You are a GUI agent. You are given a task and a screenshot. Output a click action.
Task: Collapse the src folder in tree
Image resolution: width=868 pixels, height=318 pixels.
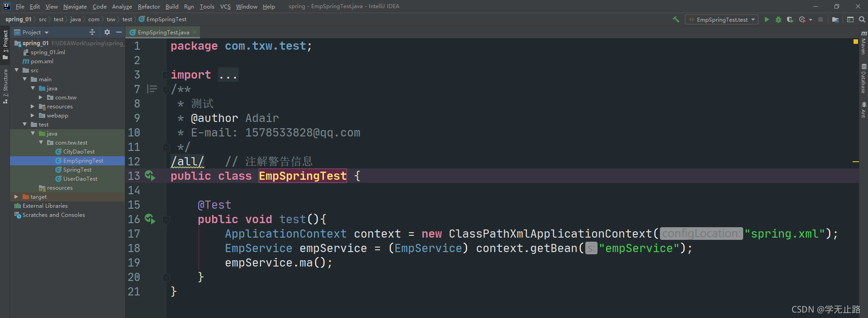point(17,70)
